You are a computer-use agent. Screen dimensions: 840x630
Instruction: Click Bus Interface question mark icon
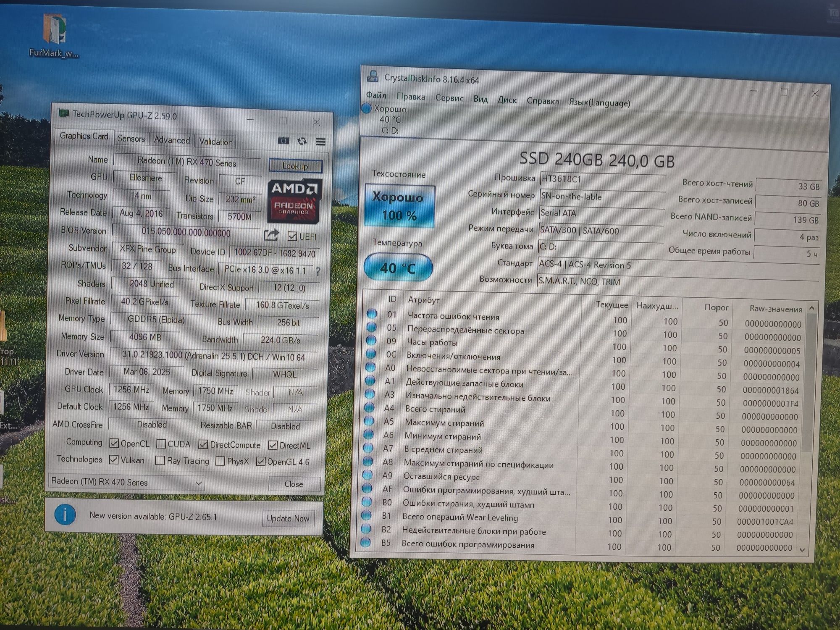pos(318,271)
